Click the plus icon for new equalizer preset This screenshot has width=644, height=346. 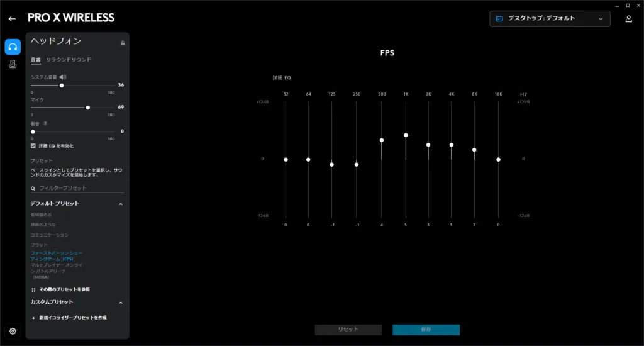34,318
